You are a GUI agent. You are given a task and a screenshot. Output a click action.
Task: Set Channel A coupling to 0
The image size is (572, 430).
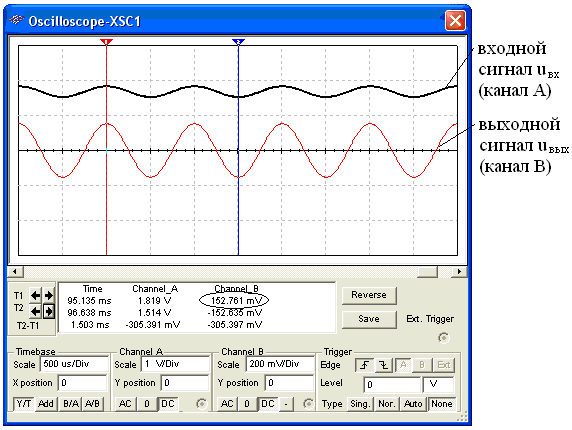(147, 404)
